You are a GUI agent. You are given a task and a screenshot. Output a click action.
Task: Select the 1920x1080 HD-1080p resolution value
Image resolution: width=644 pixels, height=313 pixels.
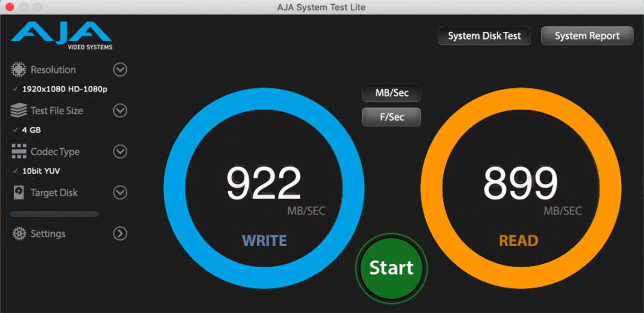(x=65, y=89)
